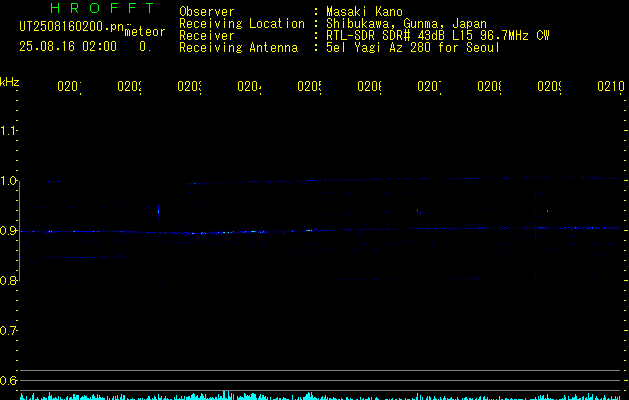The image size is (629, 400).
Task: Select the 'RTL-SDR SDR# 43dB L15 96.7MHz CW' text
Action: [438, 36]
